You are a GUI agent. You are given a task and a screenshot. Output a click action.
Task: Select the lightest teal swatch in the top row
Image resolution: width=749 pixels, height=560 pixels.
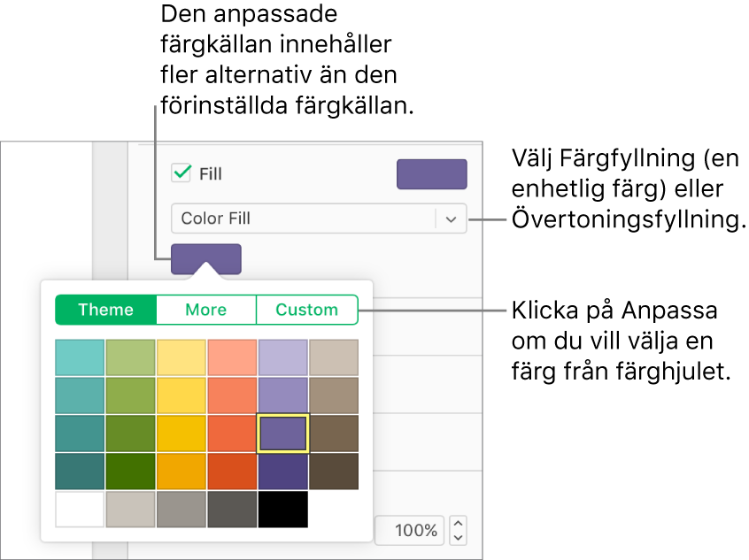click(80, 357)
